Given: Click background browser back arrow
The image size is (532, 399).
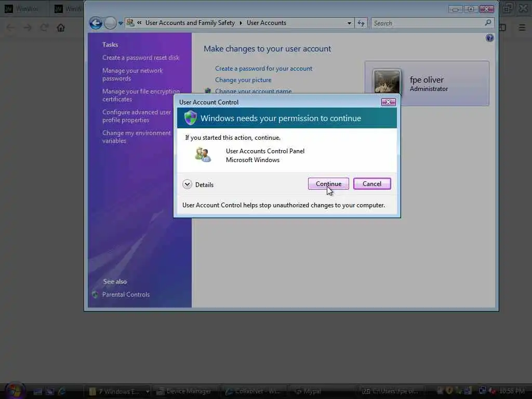Looking at the screenshot, I should tap(10, 28).
